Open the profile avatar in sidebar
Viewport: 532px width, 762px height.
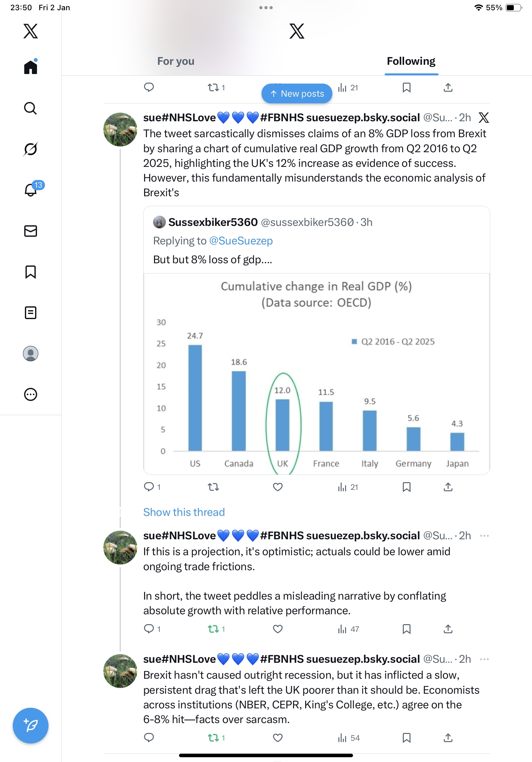click(x=30, y=354)
